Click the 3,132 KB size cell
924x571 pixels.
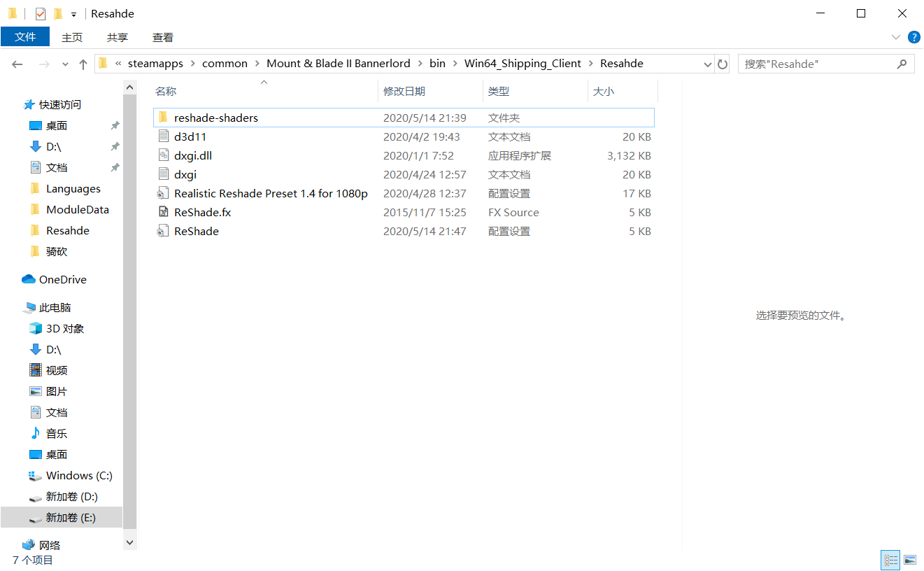point(629,155)
